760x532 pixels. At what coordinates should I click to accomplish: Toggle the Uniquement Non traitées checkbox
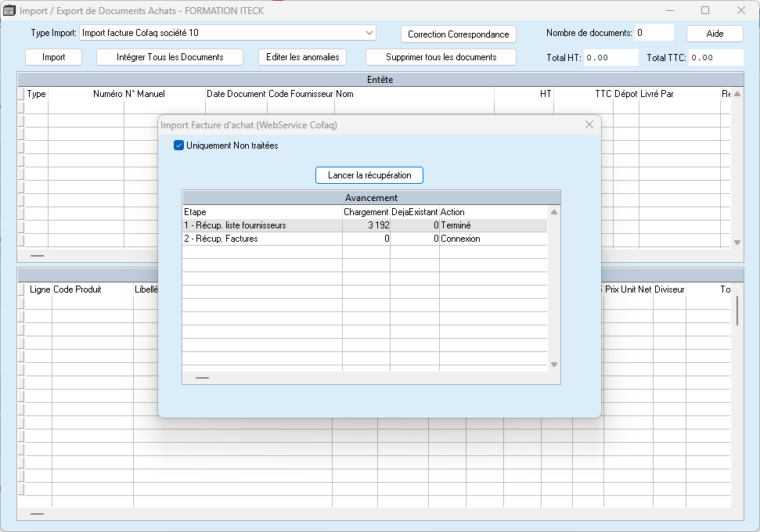tap(179, 146)
